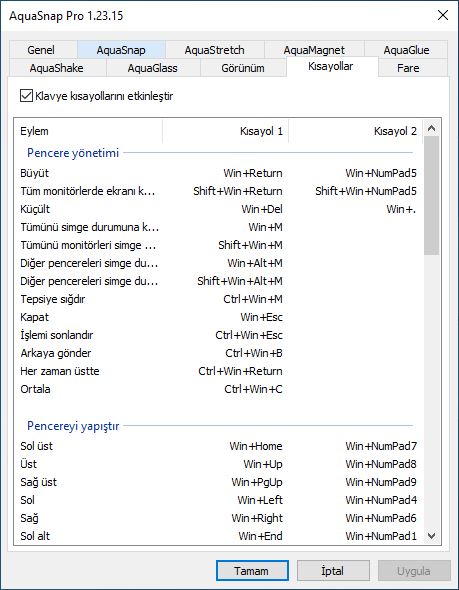Screen dimensions: 459x590
Task: Click the Win+NumPad5 shortcut for Büyüt
Action: point(381,173)
